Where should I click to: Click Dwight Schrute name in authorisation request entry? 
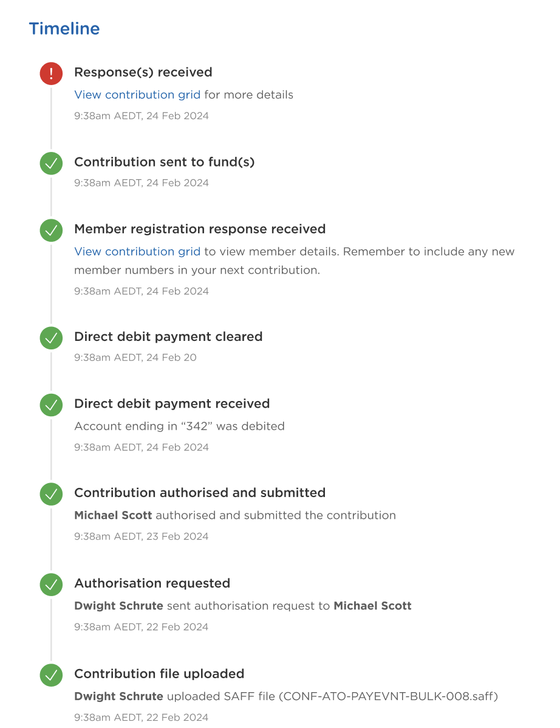point(119,606)
